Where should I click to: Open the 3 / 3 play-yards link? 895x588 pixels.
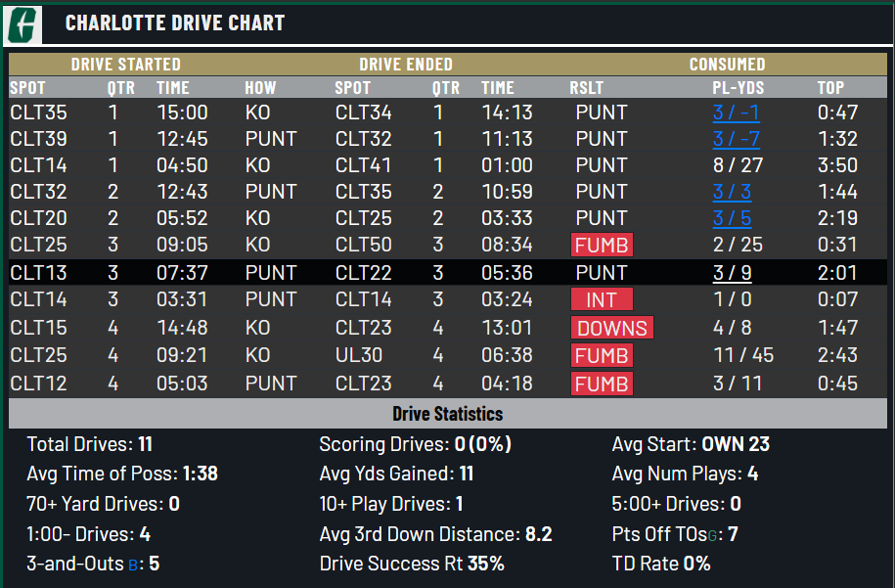click(732, 191)
